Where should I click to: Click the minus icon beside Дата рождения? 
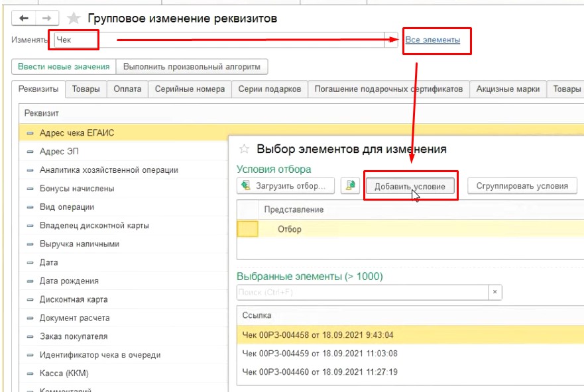30,281
